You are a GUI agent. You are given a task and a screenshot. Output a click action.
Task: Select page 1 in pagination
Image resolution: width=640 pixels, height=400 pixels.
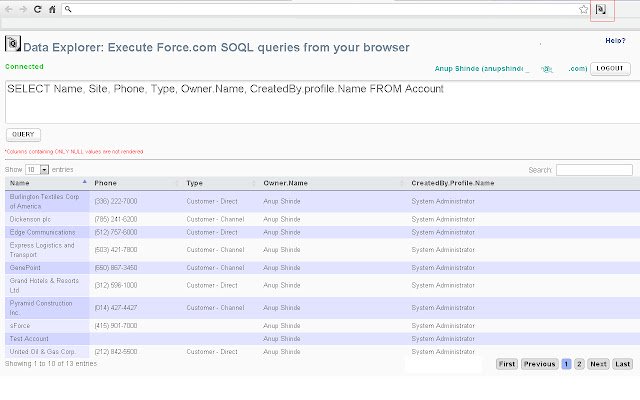pyautogui.click(x=566, y=364)
